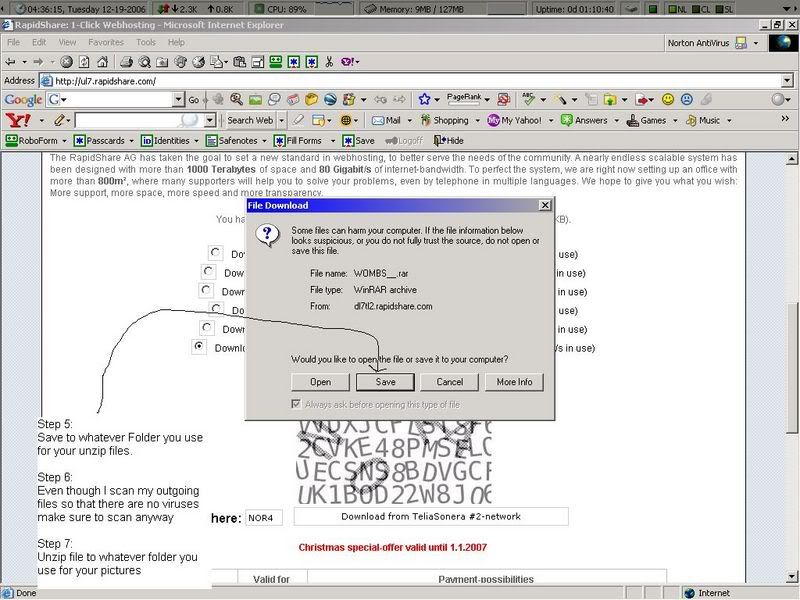800x600 pixels.
Task: Expand the RoboForm Passcards dropdown
Action: (131, 141)
